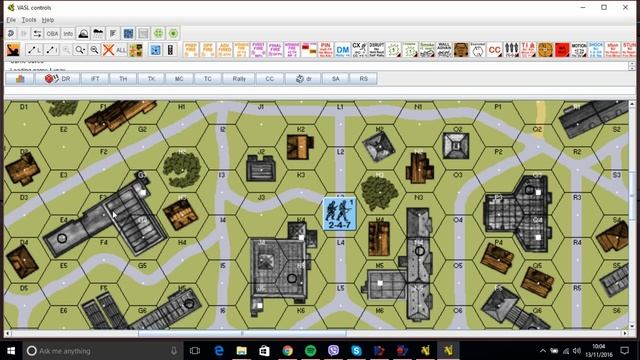The height and width of the screenshot is (360, 640).
Task: Click the connect to server arrows icon
Action: coord(37,33)
